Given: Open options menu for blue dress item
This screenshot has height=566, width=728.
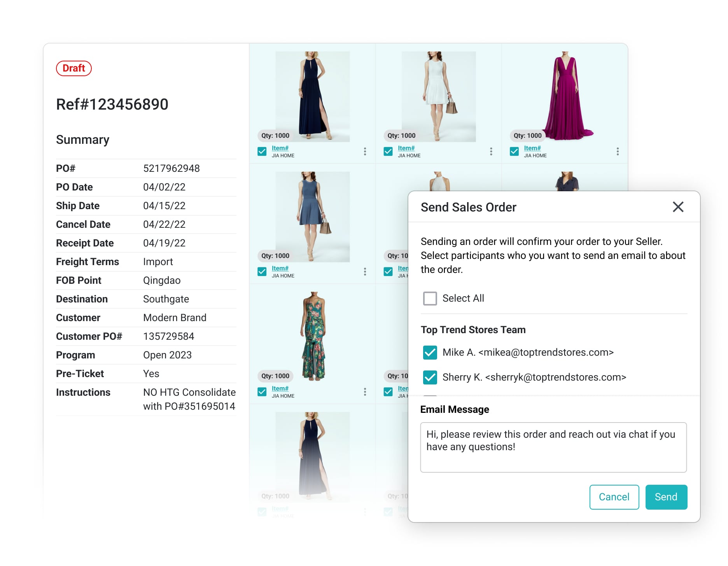Looking at the screenshot, I should [365, 271].
